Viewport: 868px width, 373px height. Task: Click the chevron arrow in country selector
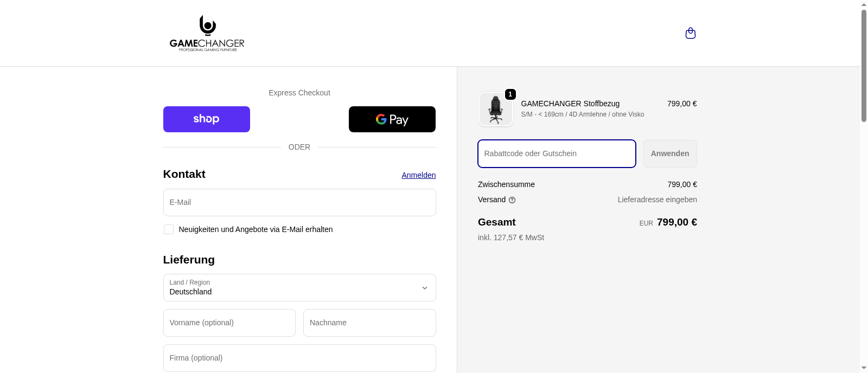425,288
